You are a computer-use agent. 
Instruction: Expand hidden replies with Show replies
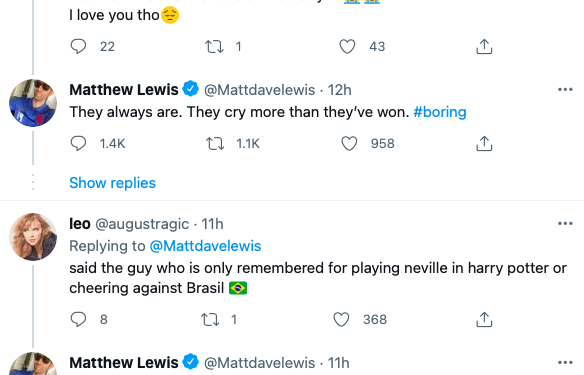point(112,183)
